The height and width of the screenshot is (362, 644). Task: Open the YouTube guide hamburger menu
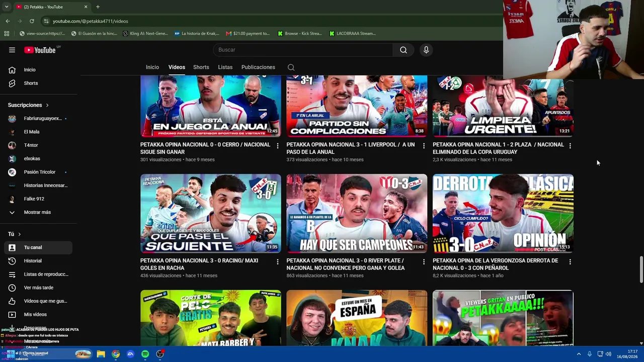(x=12, y=50)
